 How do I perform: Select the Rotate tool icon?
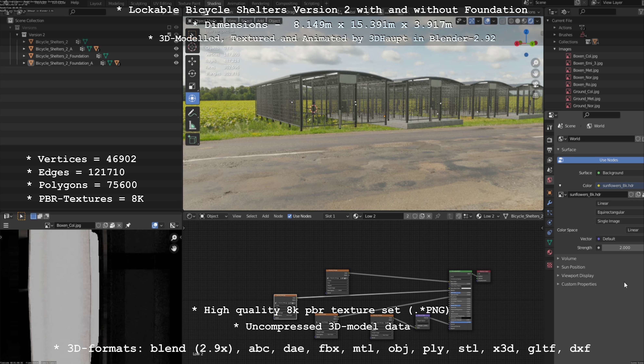[x=192, y=73]
